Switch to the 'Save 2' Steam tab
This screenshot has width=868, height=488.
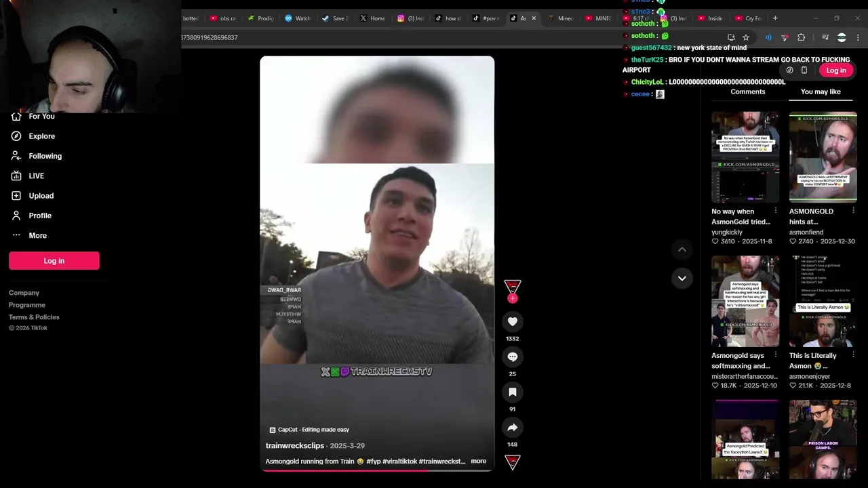tap(335, 18)
